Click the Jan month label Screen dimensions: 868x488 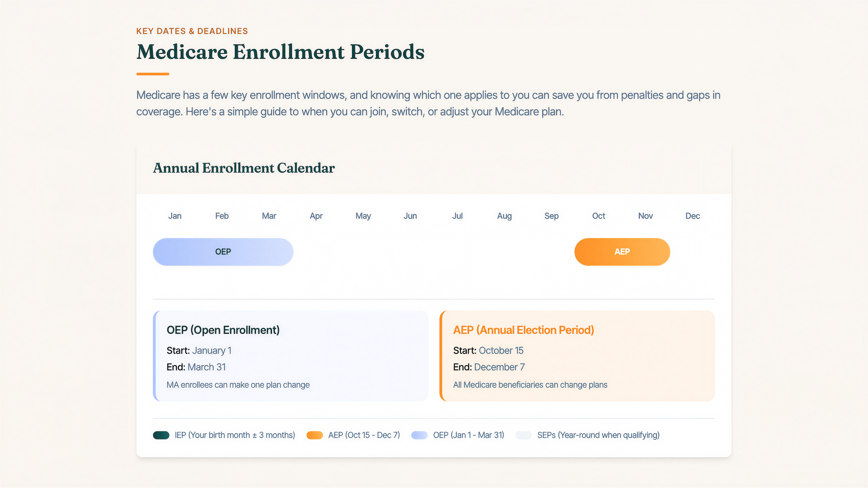pos(175,216)
